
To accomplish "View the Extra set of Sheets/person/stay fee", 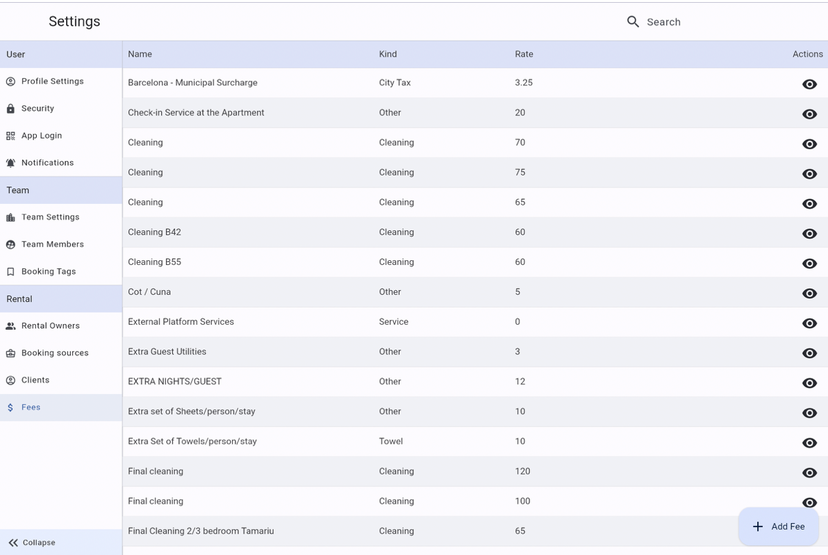I will pos(809,413).
